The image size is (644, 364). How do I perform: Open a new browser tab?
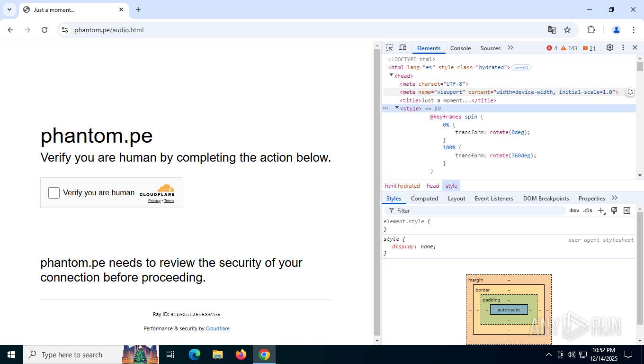coord(138,9)
